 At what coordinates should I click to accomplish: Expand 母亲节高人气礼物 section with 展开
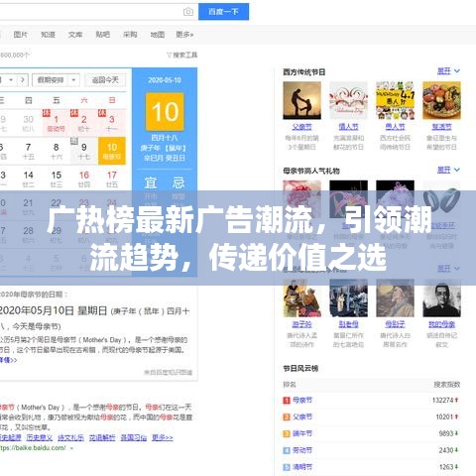click(448, 170)
